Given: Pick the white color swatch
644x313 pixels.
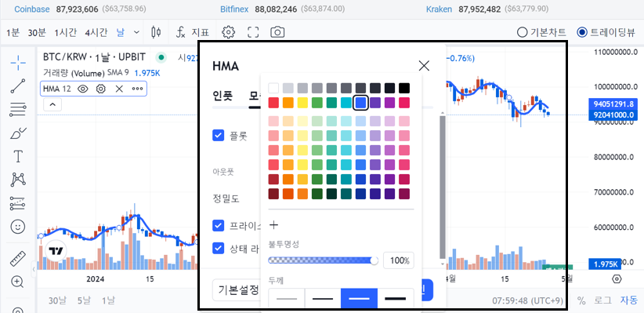Looking at the screenshot, I should tap(273, 88).
